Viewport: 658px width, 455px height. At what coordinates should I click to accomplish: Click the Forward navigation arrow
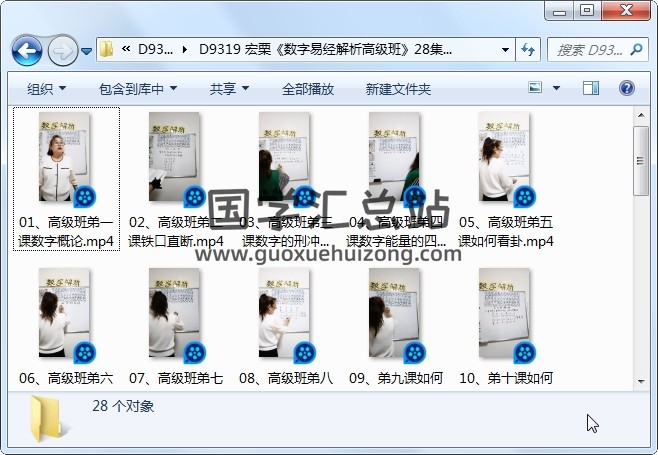click(x=62, y=49)
